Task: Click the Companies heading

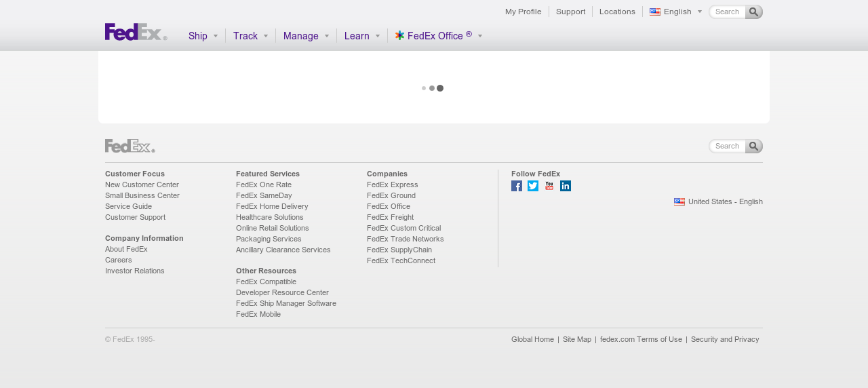Action: click(x=387, y=174)
